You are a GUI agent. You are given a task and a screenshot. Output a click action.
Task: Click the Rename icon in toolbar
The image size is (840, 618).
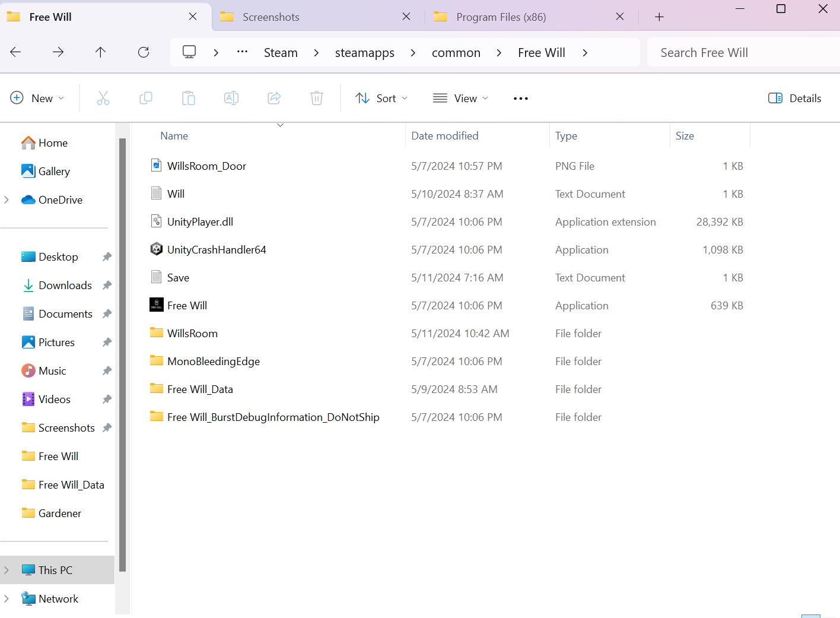(231, 98)
